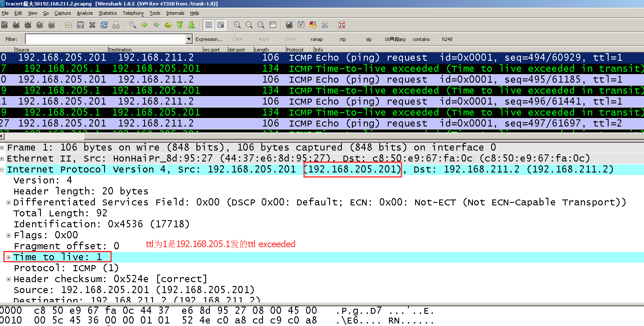Apply the ranap filter shortcut
This screenshot has width=644, height=326.
[x=317, y=39]
